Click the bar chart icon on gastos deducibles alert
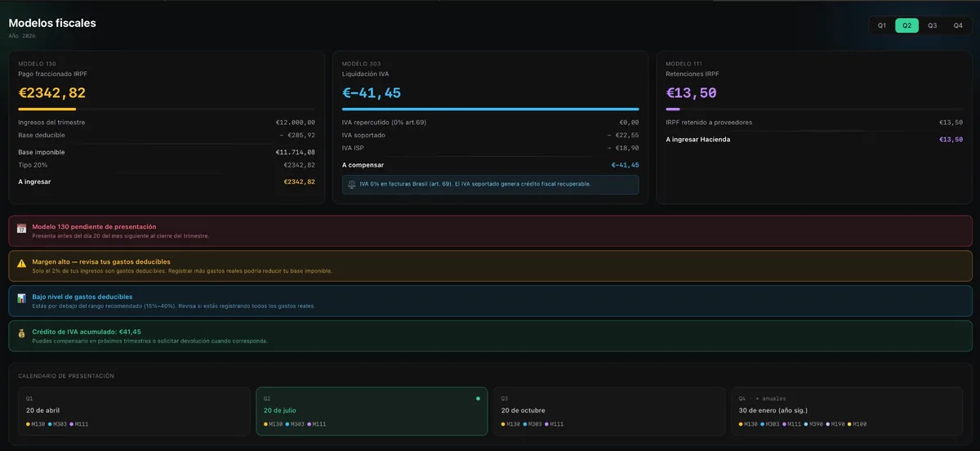 [x=21, y=298]
